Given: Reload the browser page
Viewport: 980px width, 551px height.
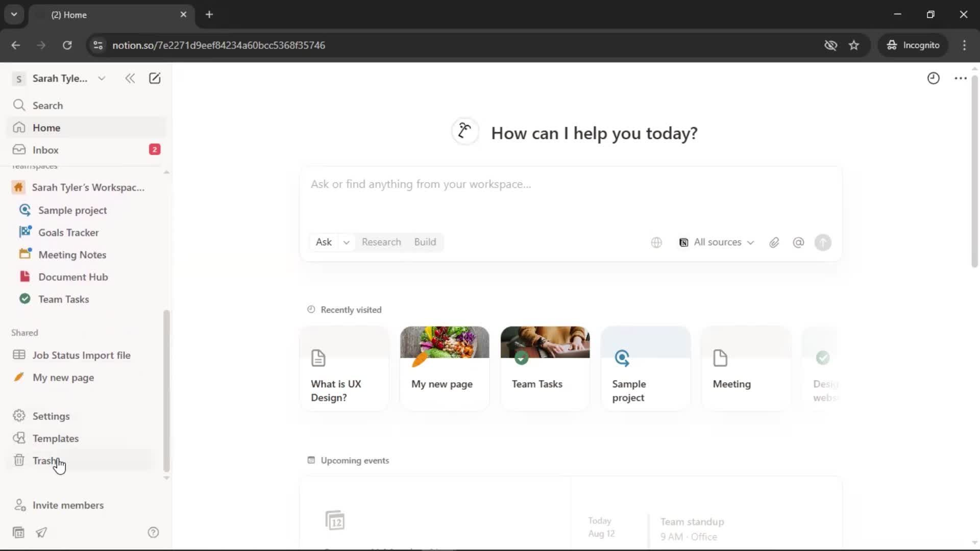Looking at the screenshot, I should (x=67, y=45).
